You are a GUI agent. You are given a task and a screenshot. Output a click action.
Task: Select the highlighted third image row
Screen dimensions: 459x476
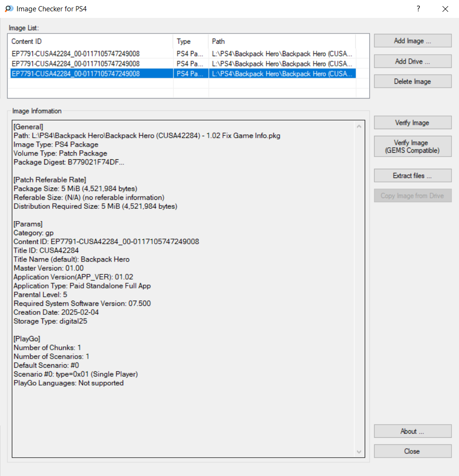[183, 74]
